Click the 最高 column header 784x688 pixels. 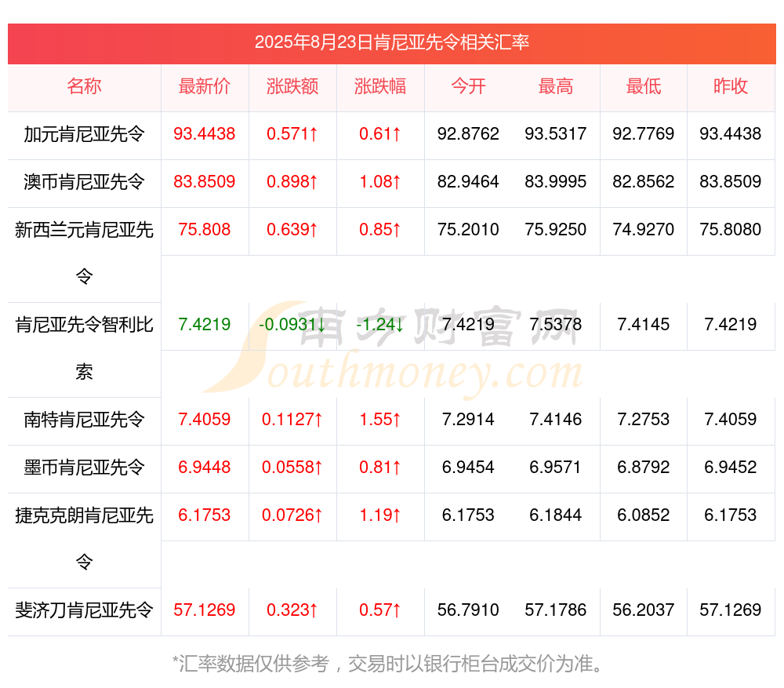tap(556, 86)
